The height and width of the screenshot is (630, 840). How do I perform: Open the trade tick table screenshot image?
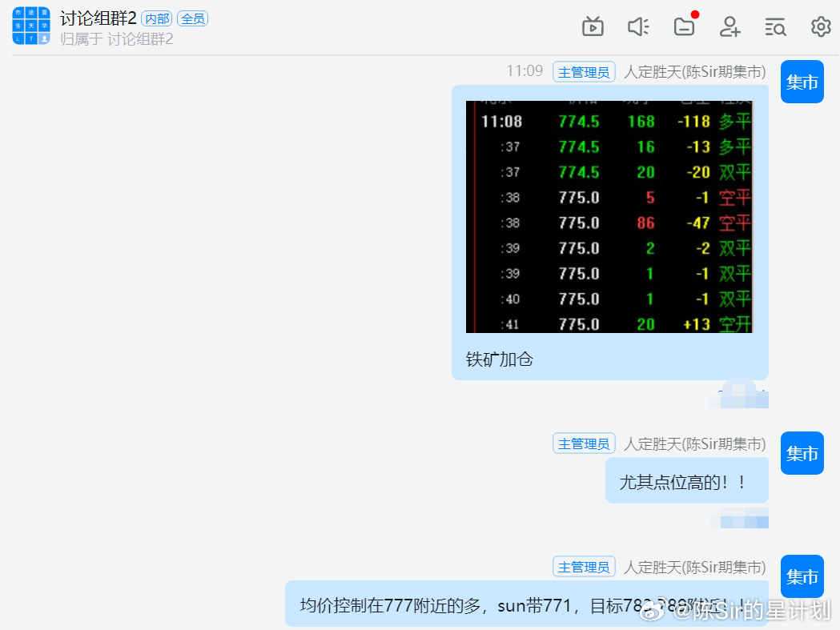609,216
